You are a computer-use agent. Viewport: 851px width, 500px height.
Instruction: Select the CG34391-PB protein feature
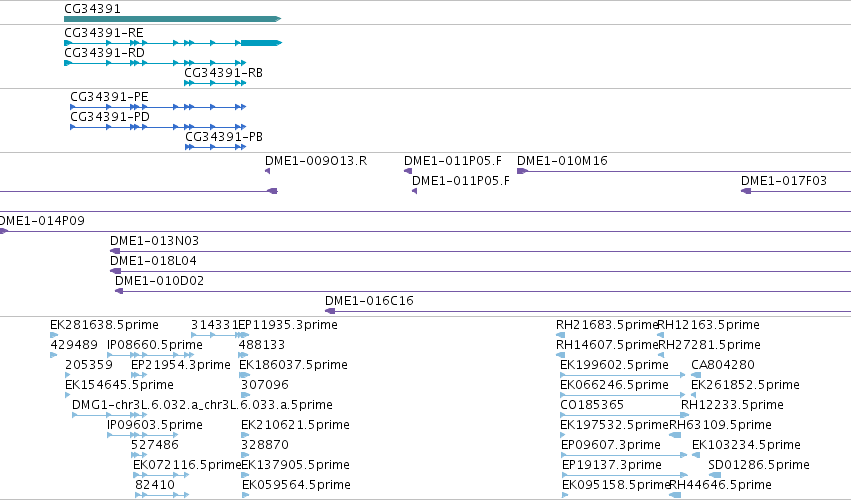pos(215,147)
